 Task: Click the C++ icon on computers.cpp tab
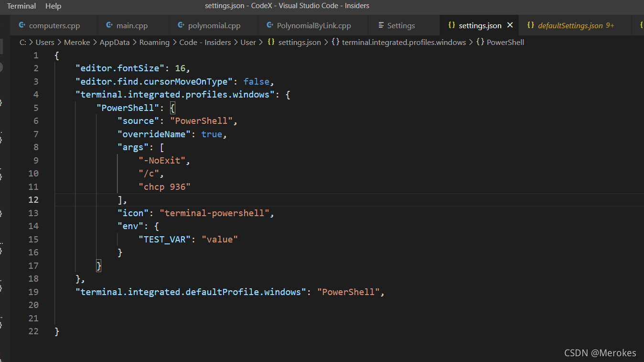point(21,25)
